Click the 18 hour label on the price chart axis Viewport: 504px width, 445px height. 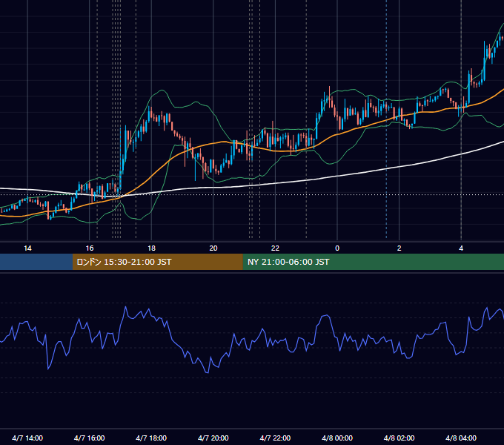[151, 248]
